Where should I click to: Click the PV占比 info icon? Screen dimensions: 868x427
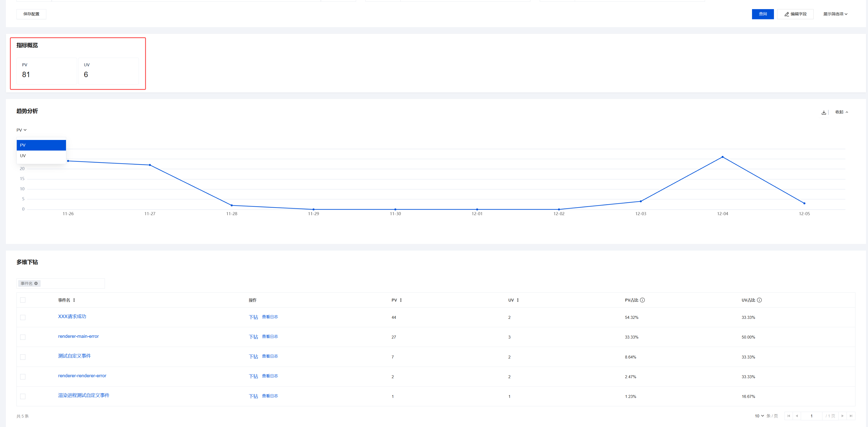(x=642, y=300)
